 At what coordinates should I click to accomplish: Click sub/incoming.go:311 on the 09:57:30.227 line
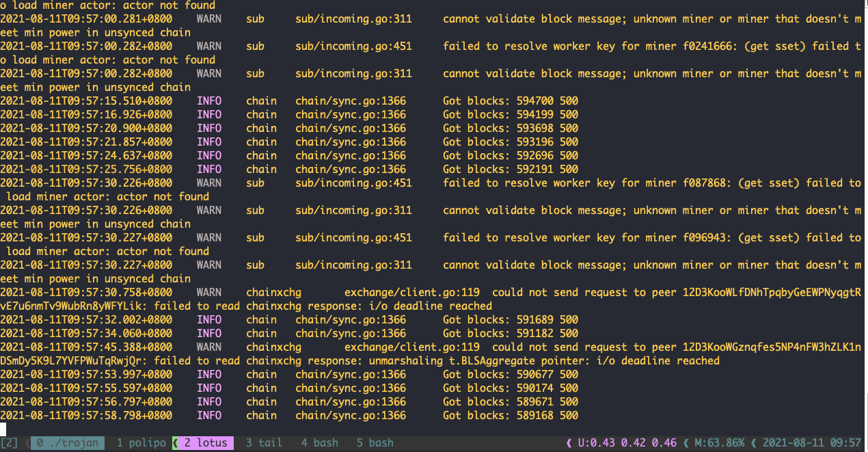pyautogui.click(x=353, y=265)
